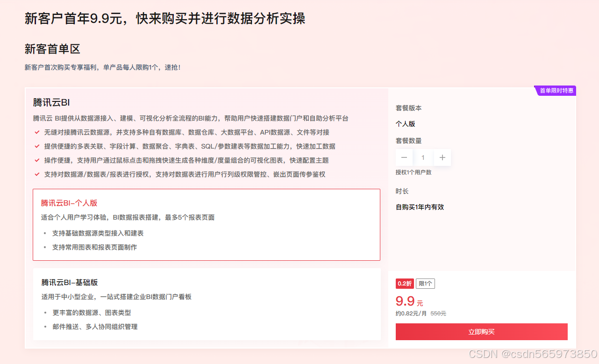This screenshot has width=599, height=364.
Task: Click the 9.9 元 price text
Action: point(409,301)
